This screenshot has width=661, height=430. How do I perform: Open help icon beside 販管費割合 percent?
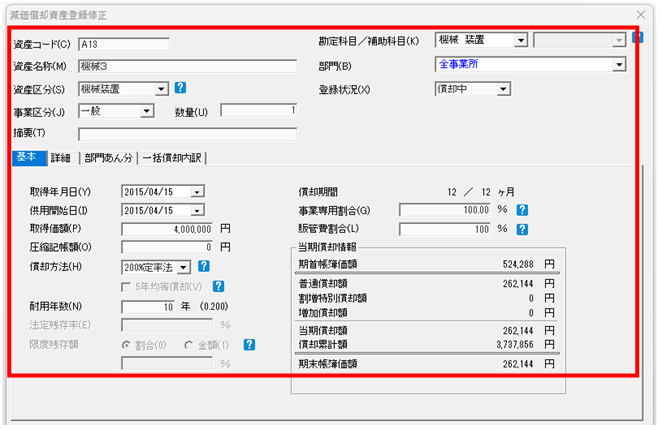[x=521, y=228]
